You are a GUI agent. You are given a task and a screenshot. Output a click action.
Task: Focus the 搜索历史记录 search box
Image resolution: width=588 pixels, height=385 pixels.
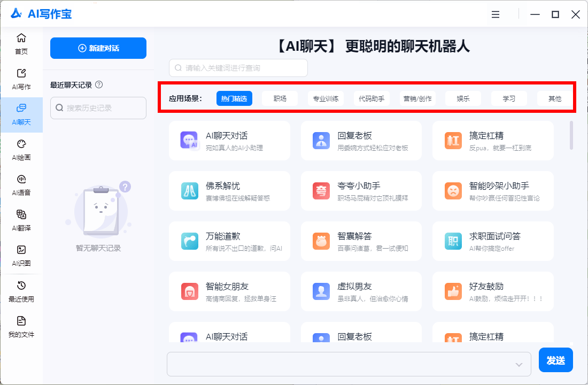click(x=98, y=108)
